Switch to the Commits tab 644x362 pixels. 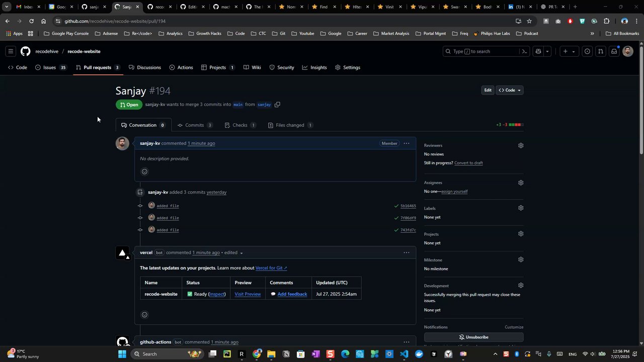click(195, 125)
